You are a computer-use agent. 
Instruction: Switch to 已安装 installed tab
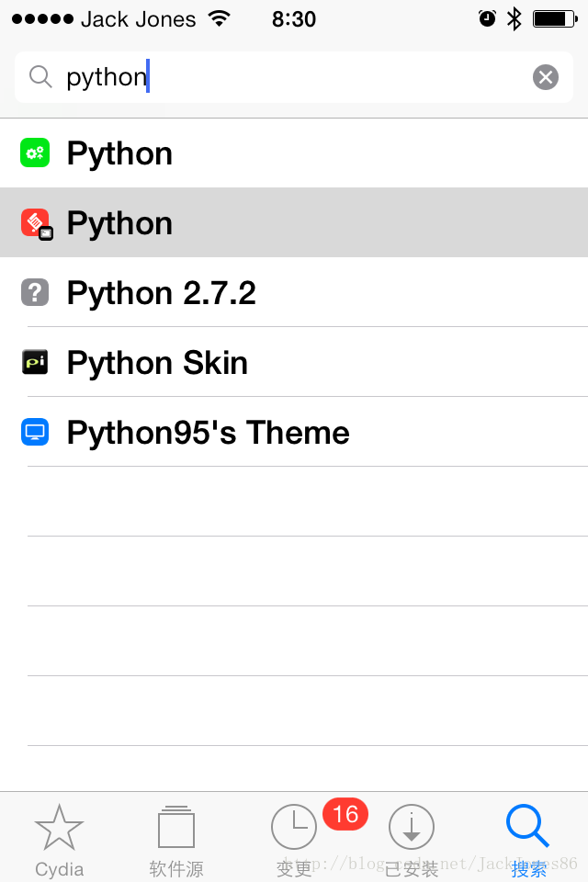(412, 840)
